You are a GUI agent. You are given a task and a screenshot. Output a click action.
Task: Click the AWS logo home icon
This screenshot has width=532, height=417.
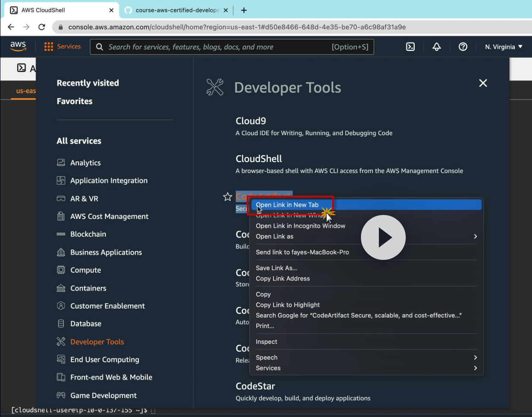[x=18, y=46]
